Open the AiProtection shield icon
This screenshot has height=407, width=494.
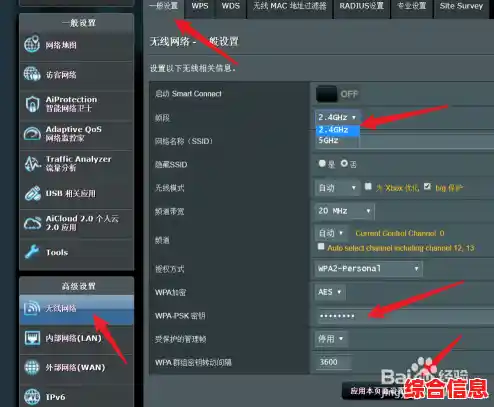pyautogui.click(x=32, y=104)
